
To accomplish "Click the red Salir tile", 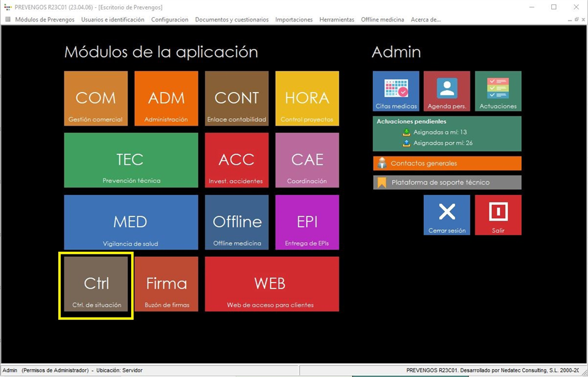I will click(498, 215).
